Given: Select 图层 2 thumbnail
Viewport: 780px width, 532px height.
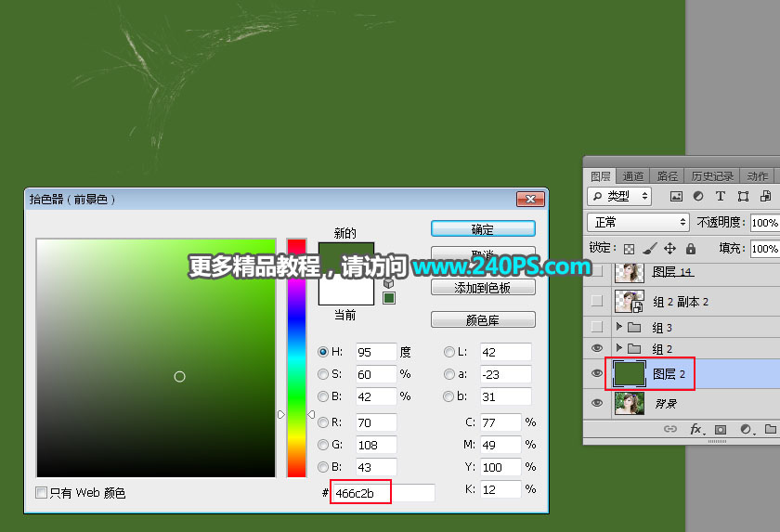Looking at the screenshot, I should coord(630,373).
